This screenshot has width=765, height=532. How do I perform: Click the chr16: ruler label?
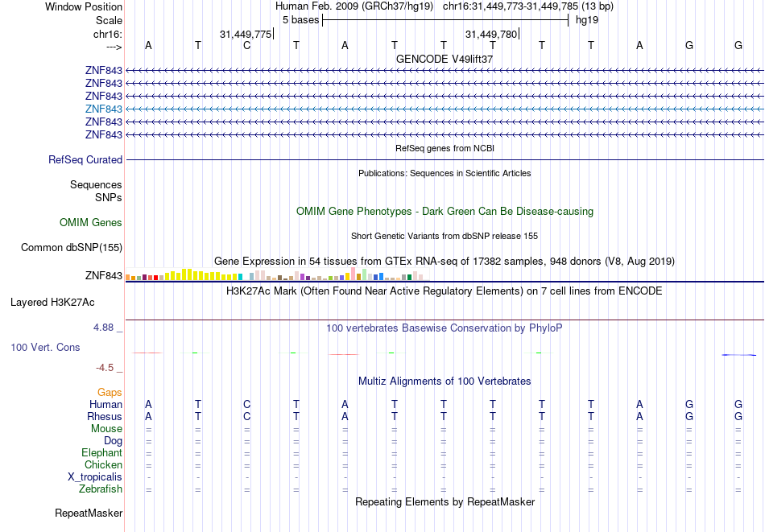pyautogui.click(x=107, y=34)
